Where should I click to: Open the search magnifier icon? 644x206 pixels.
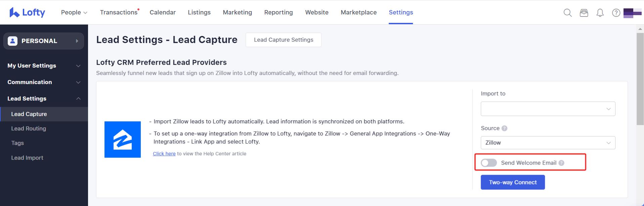567,13
